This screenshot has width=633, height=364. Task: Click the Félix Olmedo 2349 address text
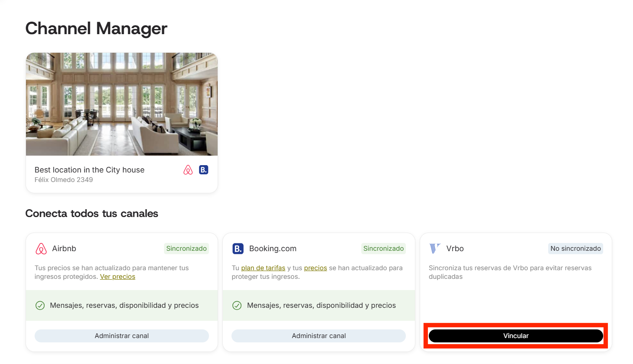[64, 180]
